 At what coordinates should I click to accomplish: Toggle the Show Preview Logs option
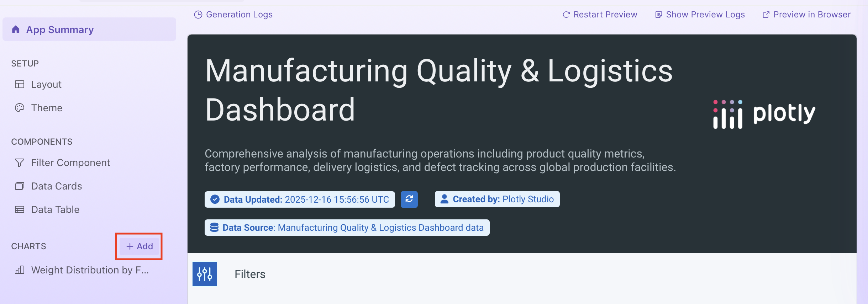pyautogui.click(x=699, y=14)
